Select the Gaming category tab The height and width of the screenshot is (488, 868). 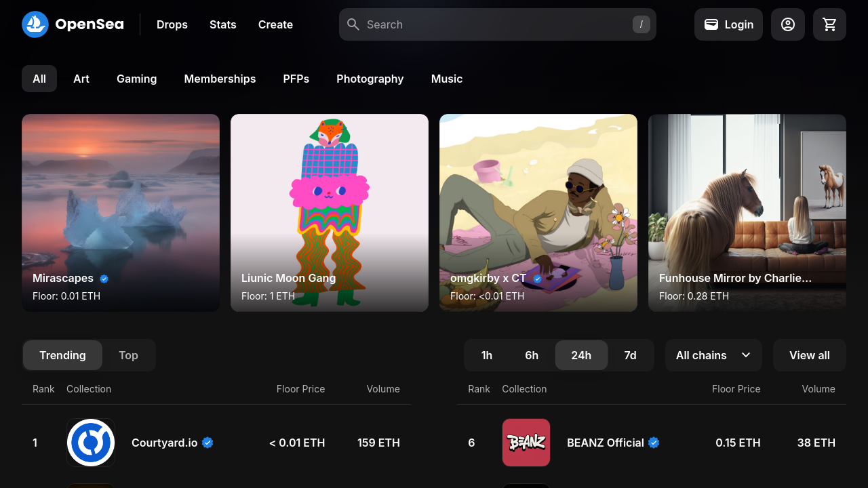136,79
